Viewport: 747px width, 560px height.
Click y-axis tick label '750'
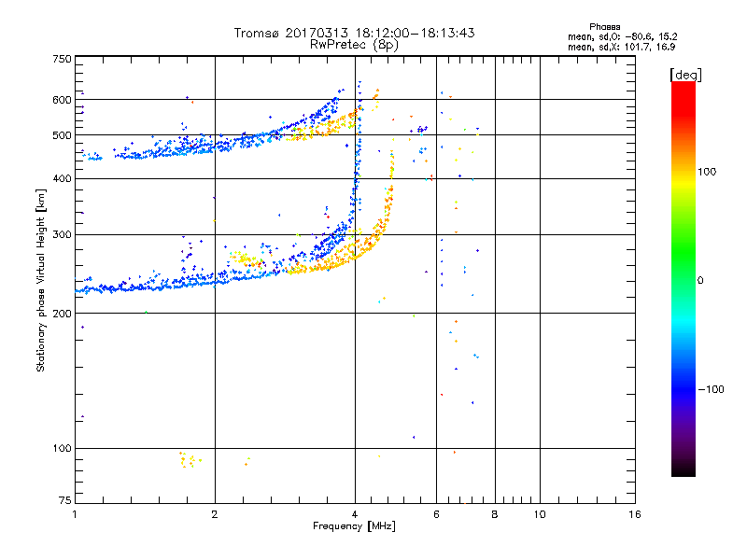tap(63, 59)
